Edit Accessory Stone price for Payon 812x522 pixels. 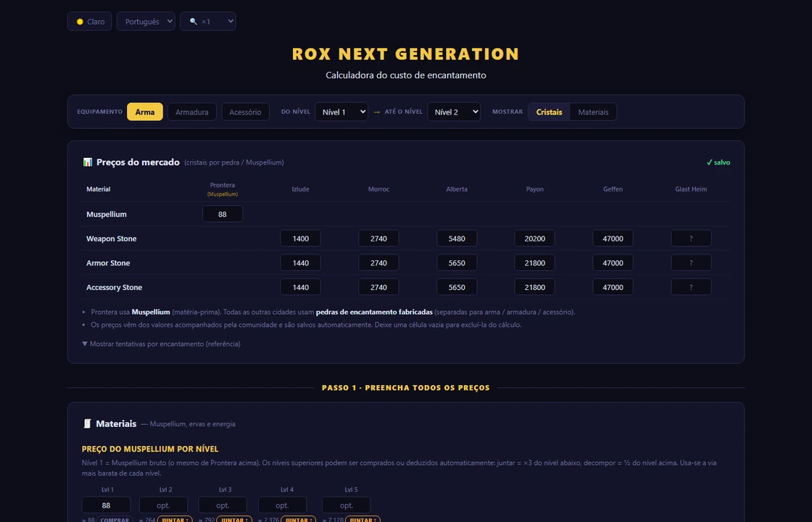tap(534, 287)
